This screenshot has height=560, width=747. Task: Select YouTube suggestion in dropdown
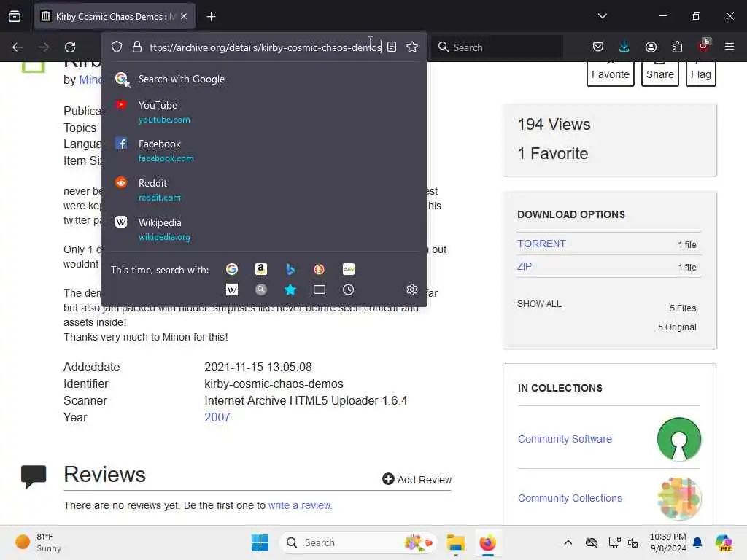(x=264, y=112)
